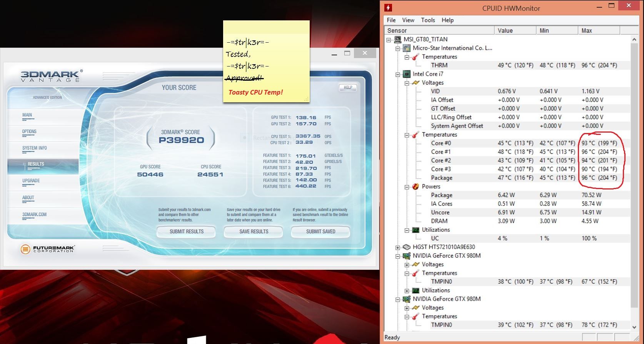Click the Utilizations icon under Intel Core i7

415,230
